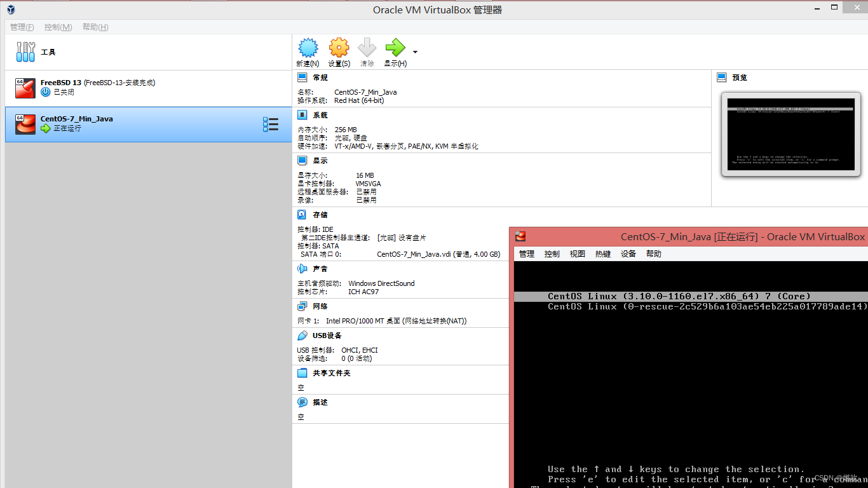Click the 256 MB memory size value

[x=346, y=130]
